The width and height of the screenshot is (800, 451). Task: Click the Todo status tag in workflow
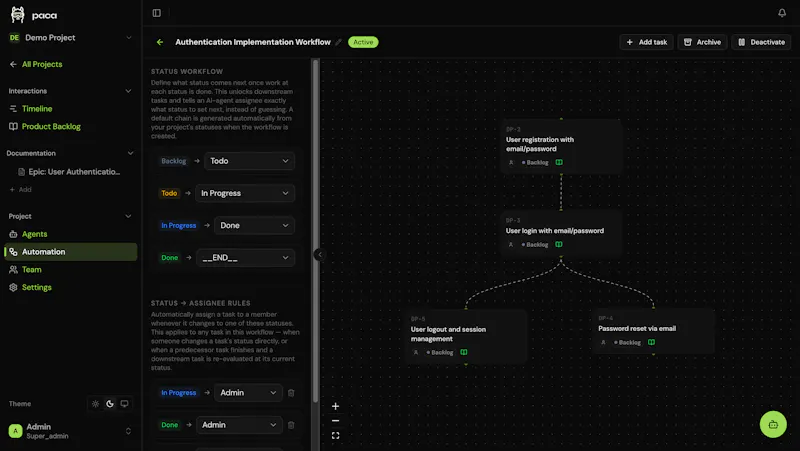click(169, 193)
